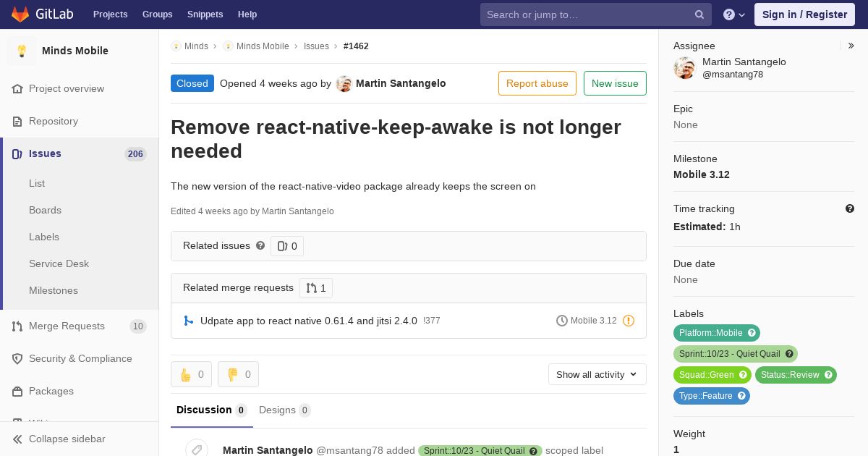868x456 pixels.
Task: Collapse the right sidebar chevron
Action: click(x=851, y=46)
